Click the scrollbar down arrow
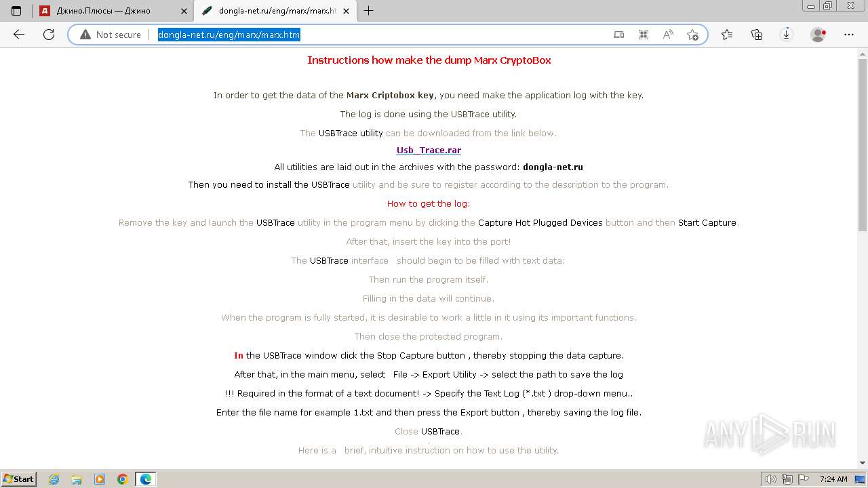 click(x=863, y=463)
